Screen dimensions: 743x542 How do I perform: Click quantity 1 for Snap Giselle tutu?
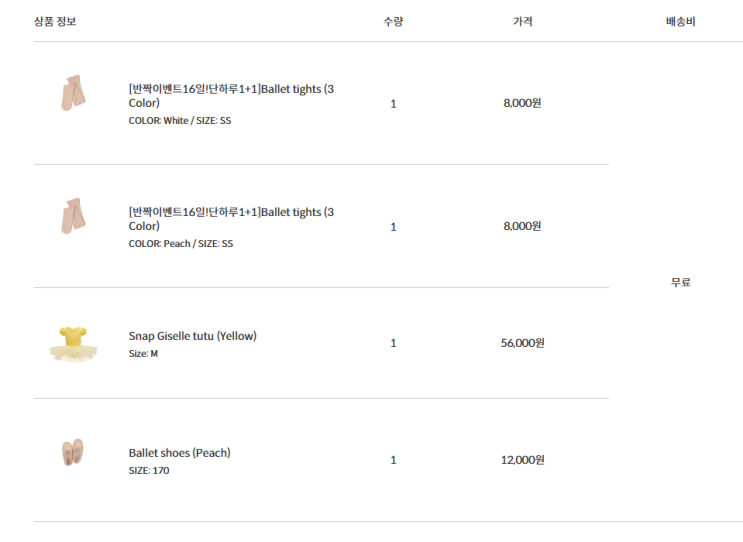393,343
